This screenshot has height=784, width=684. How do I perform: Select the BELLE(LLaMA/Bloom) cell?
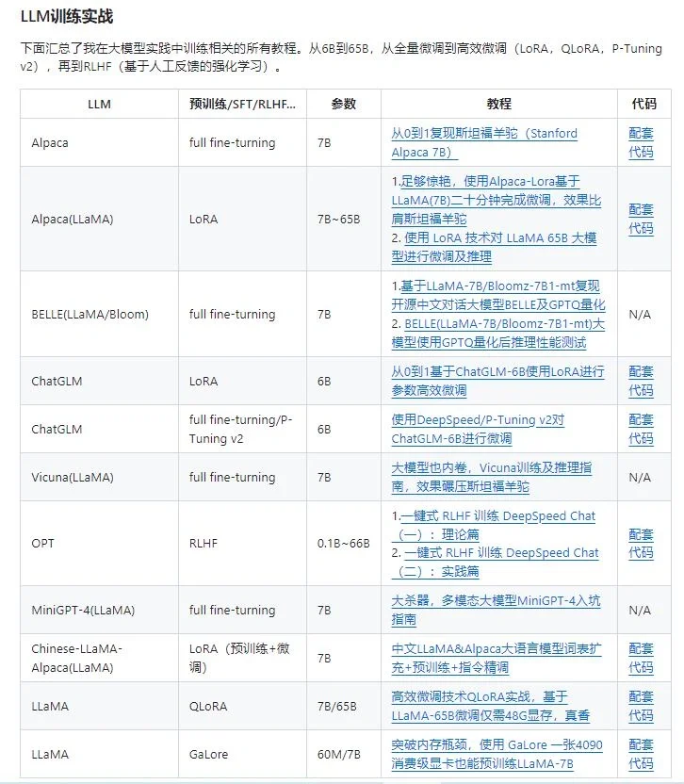pyautogui.click(x=99, y=314)
